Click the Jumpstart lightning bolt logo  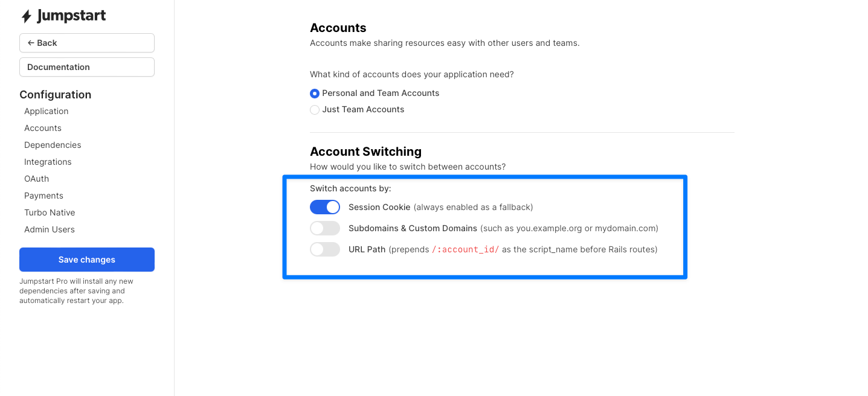pyautogui.click(x=26, y=16)
